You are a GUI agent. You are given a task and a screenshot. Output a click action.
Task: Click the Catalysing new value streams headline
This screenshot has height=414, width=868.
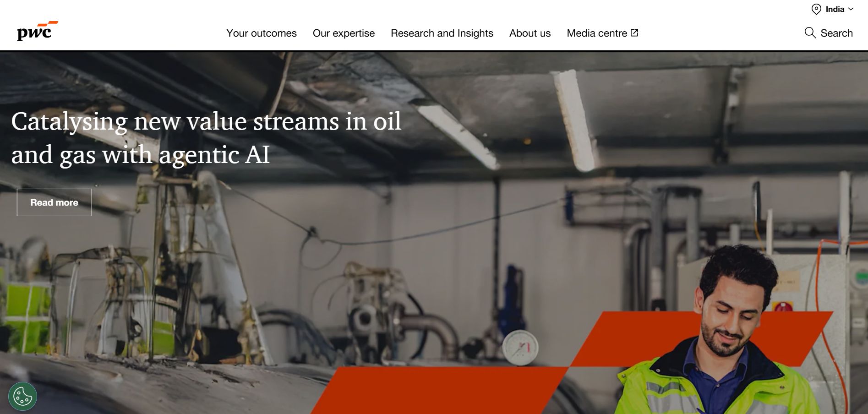(x=206, y=138)
